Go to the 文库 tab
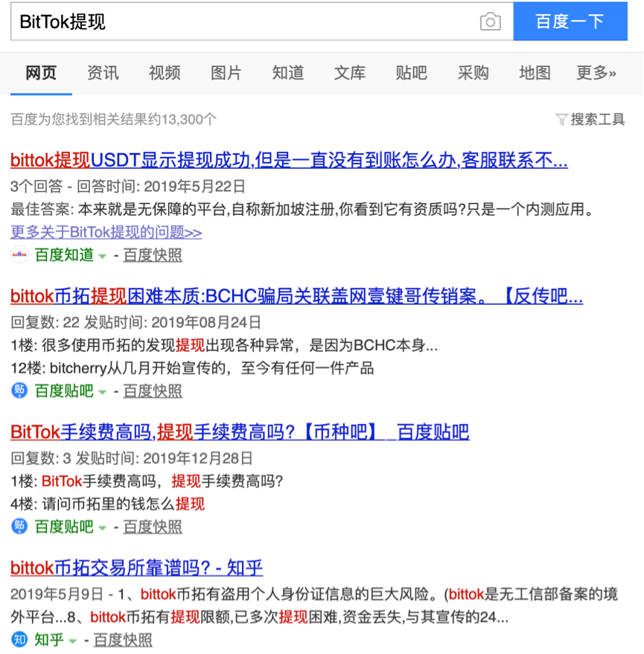The height and width of the screenshot is (654, 644). click(350, 74)
